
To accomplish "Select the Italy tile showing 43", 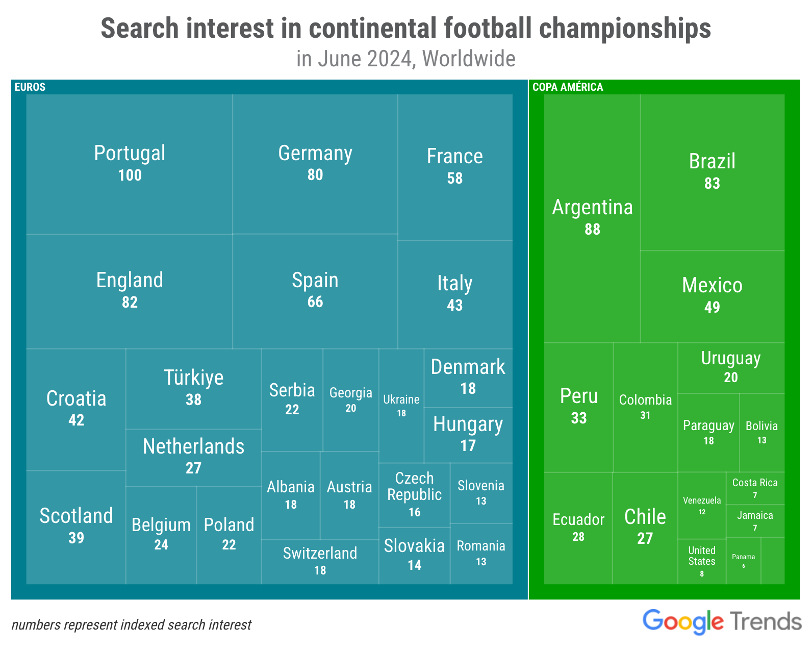I will pyautogui.click(x=455, y=294).
